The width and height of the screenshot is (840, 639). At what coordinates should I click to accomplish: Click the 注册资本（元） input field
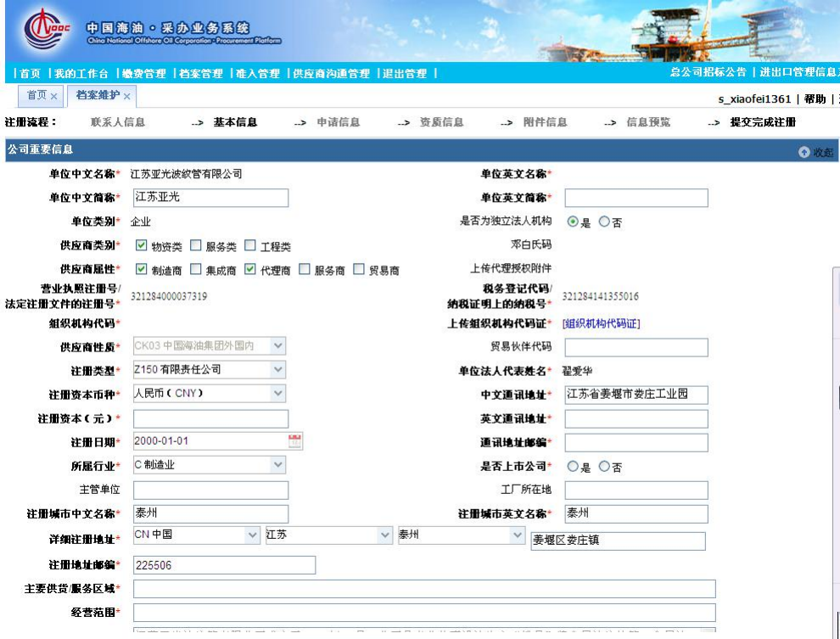pyautogui.click(x=210, y=418)
